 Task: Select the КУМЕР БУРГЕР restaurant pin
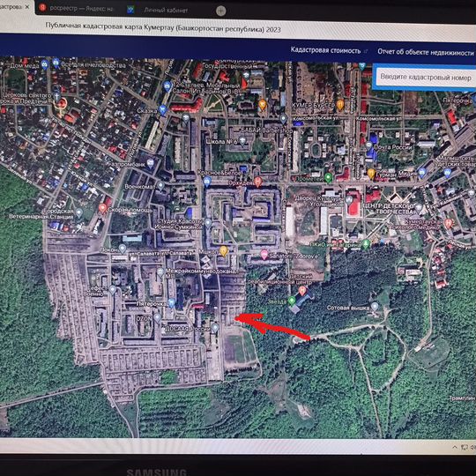(x=340, y=105)
